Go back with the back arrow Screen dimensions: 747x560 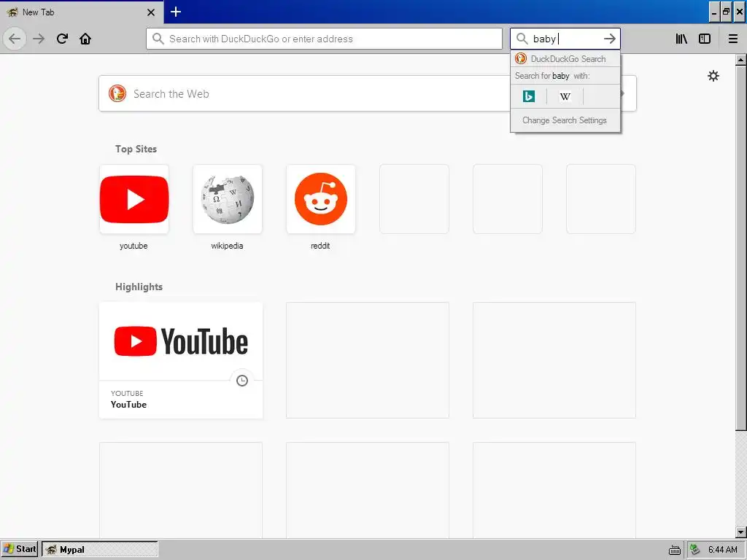(x=15, y=39)
